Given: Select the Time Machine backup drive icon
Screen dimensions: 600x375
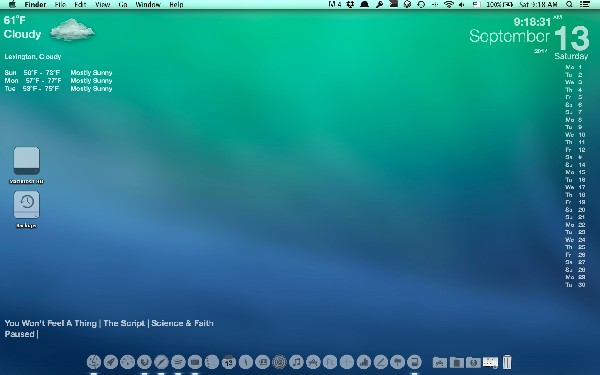Looking at the screenshot, I should [26, 205].
